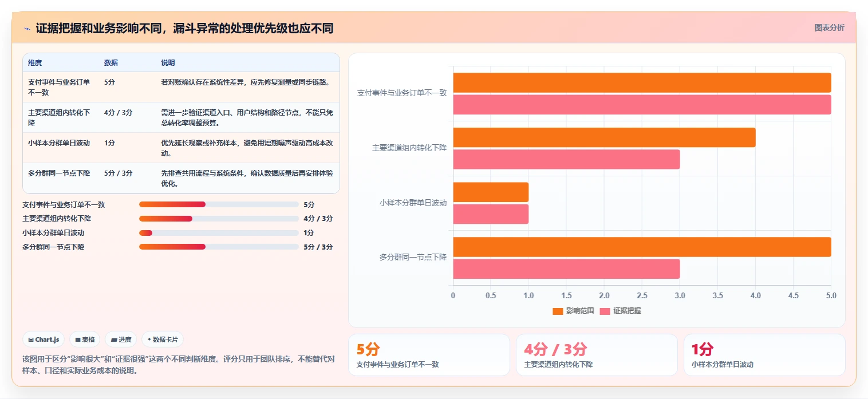Click the lightning icon beside the title
Image resolution: width=868 pixels, height=399 pixels.
(27, 28)
